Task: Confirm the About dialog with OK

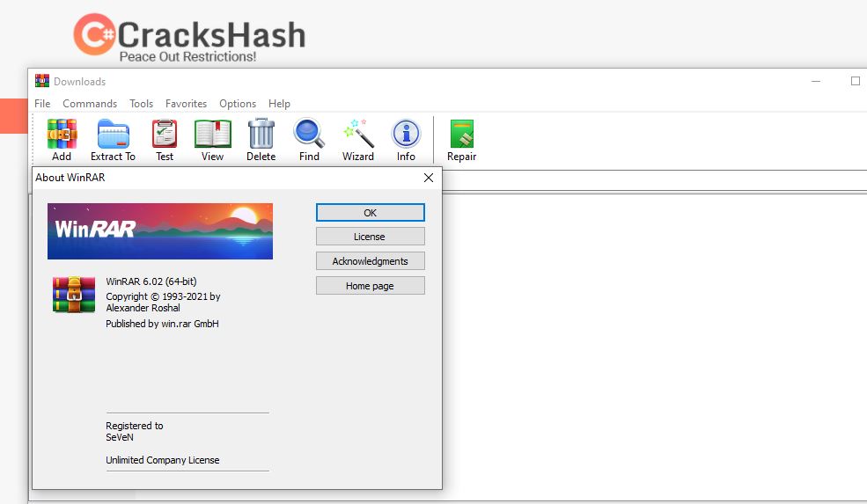Action: pyautogui.click(x=371, y=213)
